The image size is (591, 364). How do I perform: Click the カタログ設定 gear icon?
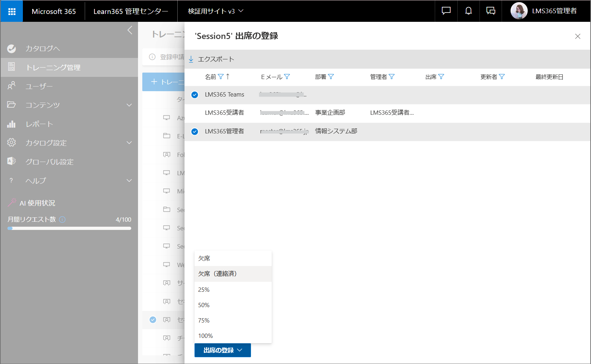tap(11, 142)
